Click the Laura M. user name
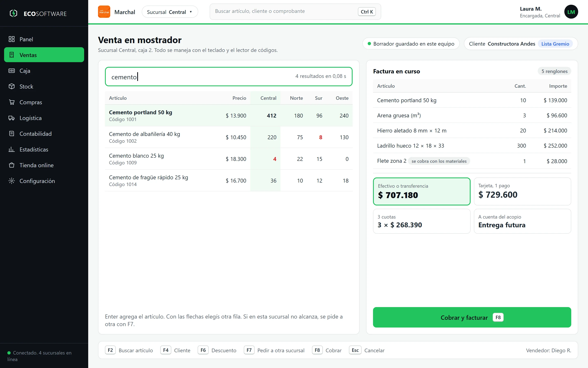Viewport: 588px width, 368px height. (531, 9)
